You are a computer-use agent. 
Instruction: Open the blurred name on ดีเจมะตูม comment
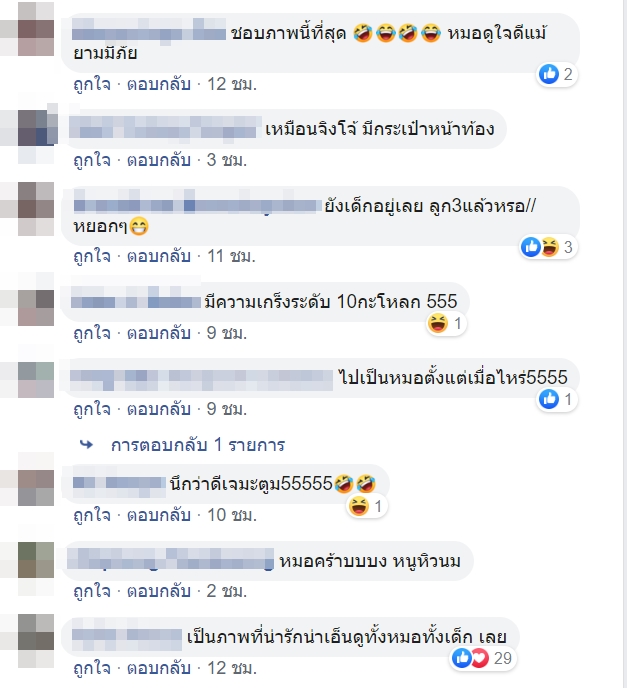pyautogui.click(x=119, y=483)
